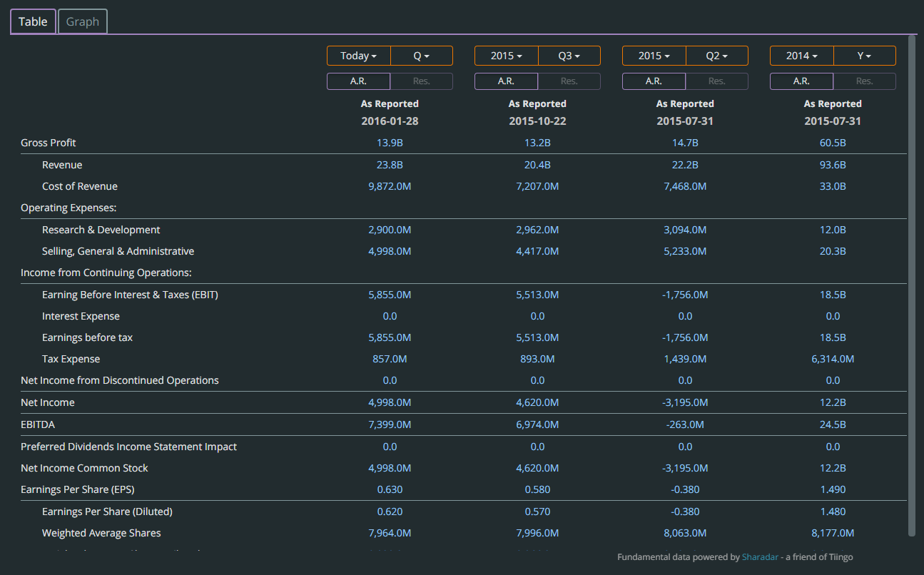The height and width of the screenshot is (575, 924).
Task: Select the Table tab
Action: [x=33, y=21]
